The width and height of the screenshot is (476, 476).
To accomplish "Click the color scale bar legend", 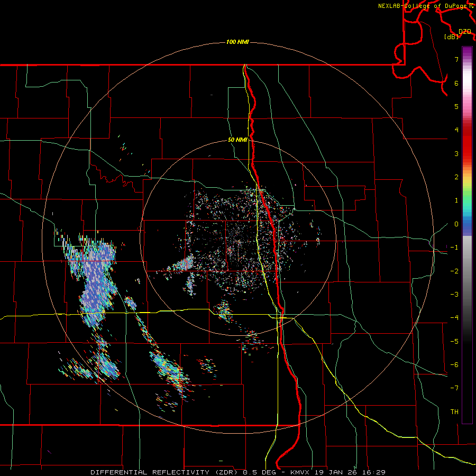I will tap(467, 235).
